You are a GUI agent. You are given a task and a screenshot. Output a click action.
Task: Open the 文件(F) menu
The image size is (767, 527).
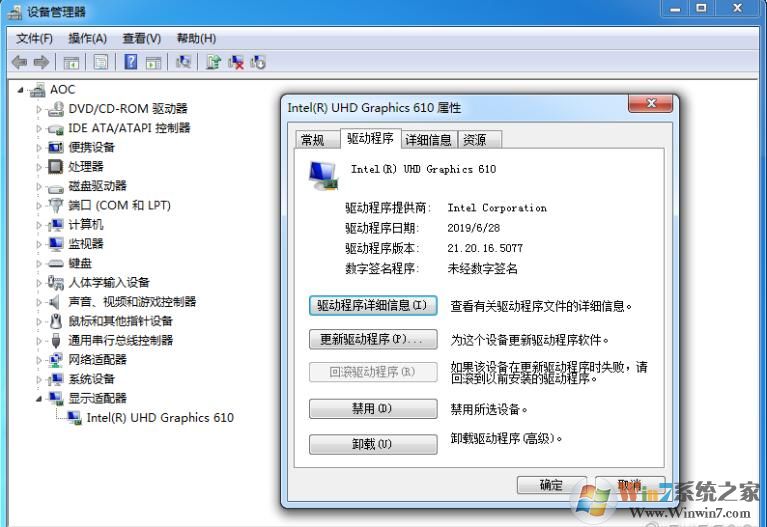pyautogui.click(x=34, y=38)
